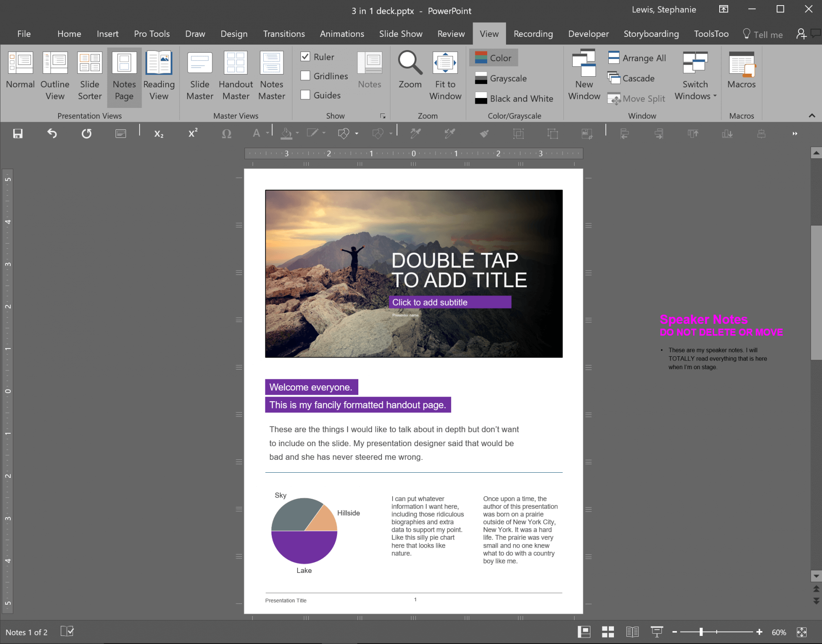
Task: Switch to Reading View from status bar
Action: pyautogui.click(x=632, y=632)
